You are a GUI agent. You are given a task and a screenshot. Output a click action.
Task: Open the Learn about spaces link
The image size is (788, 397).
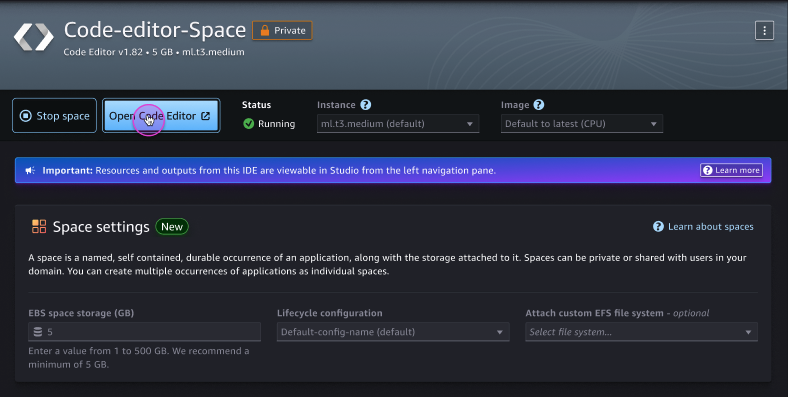(710, 227)
